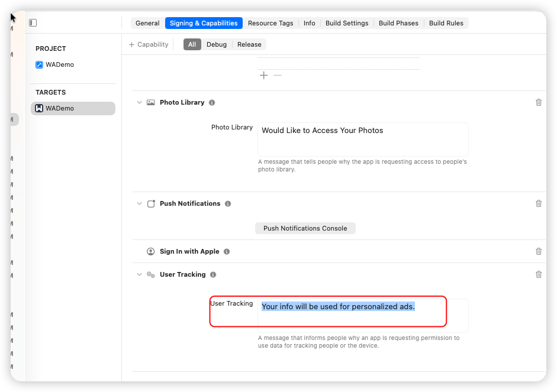Show info for Push Notifications capability
557x392 pixels.
pos(228,203)
